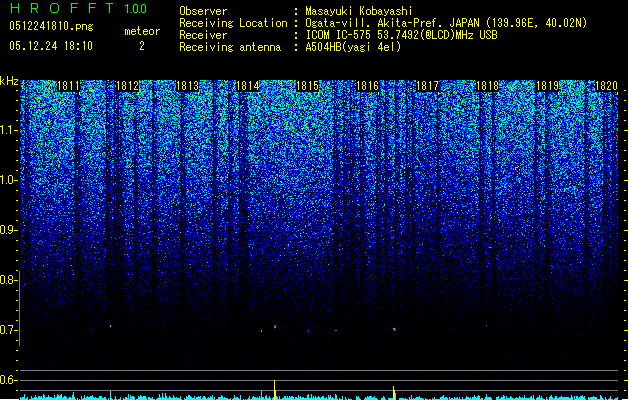
Task: Click the 1.0 frequency axis label
Action: click(x=8, y=180)
